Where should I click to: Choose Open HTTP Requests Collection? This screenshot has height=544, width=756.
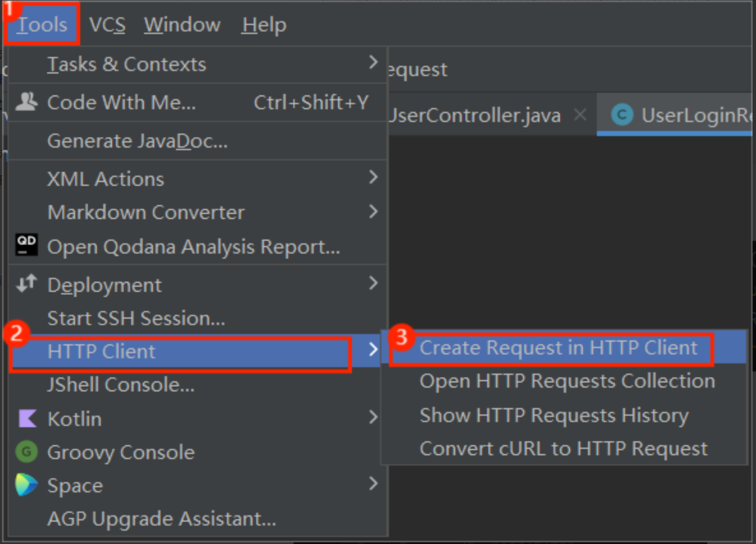pyautogui.click(x=567, y=381)
